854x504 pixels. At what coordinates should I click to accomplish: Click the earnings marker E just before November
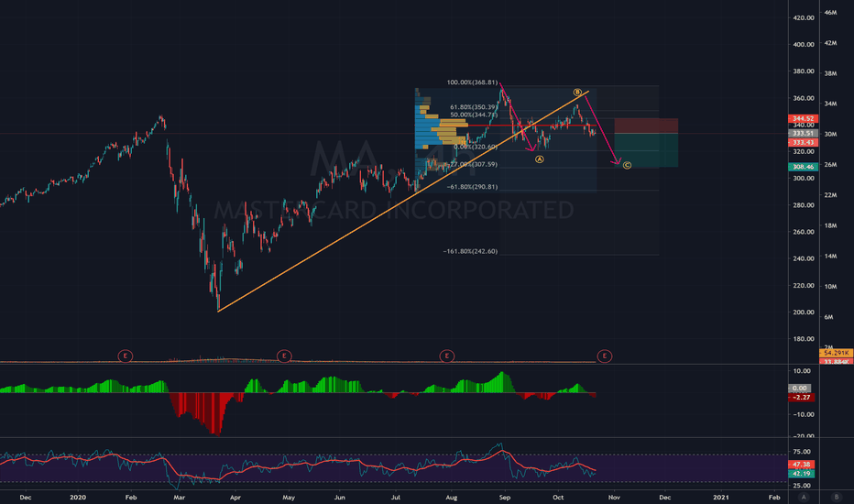click(605, 356)
